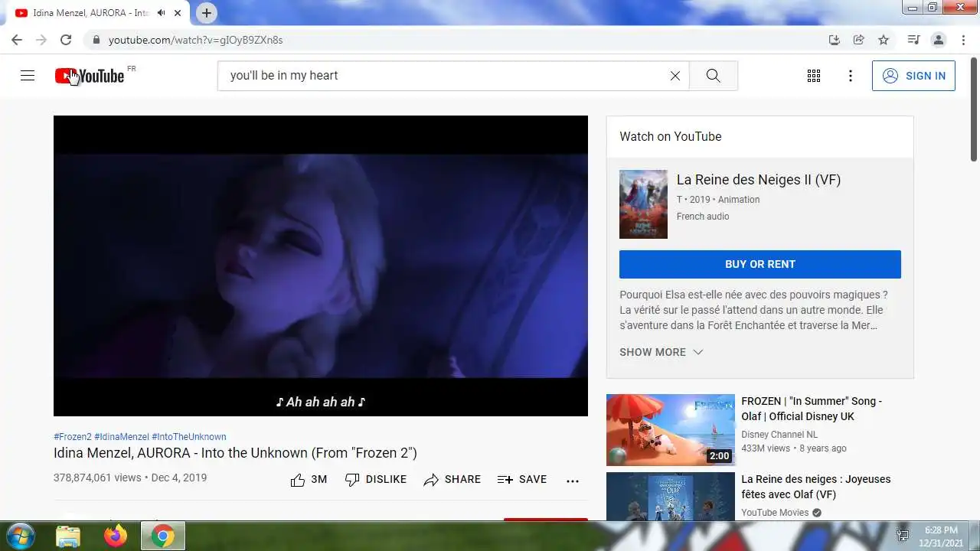
Task: Click the address bar URL
Action: pos(195,40)
